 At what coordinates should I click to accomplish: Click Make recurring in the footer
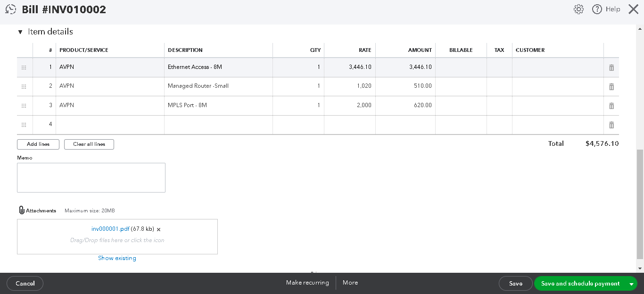pos(307,283)
